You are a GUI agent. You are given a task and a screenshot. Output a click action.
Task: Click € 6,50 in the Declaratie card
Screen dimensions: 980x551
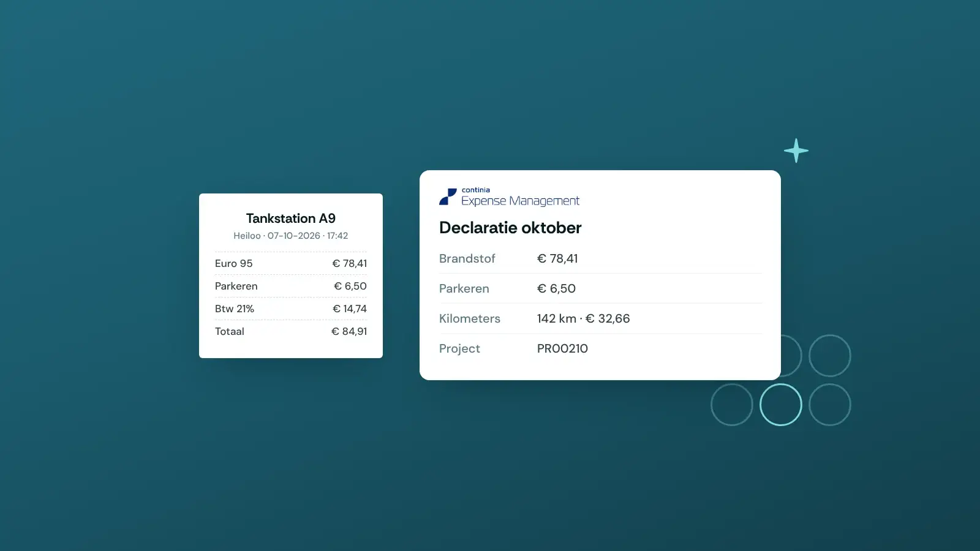556,288
